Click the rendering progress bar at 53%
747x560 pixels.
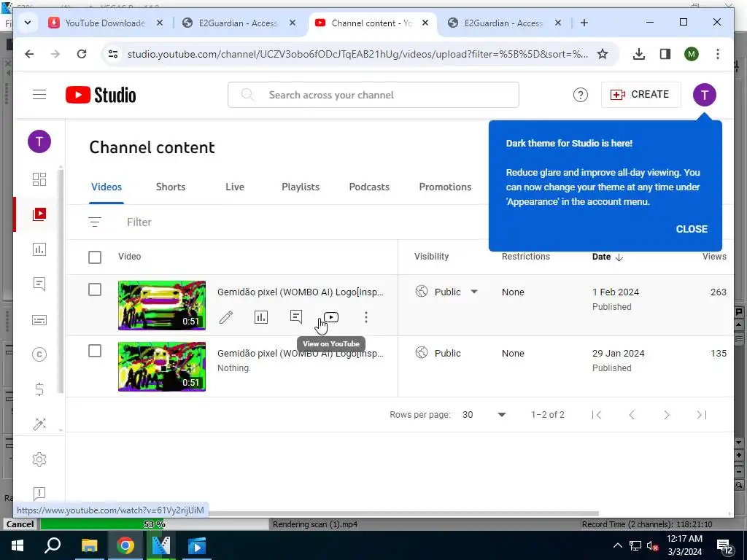click(x=154, y=524)
